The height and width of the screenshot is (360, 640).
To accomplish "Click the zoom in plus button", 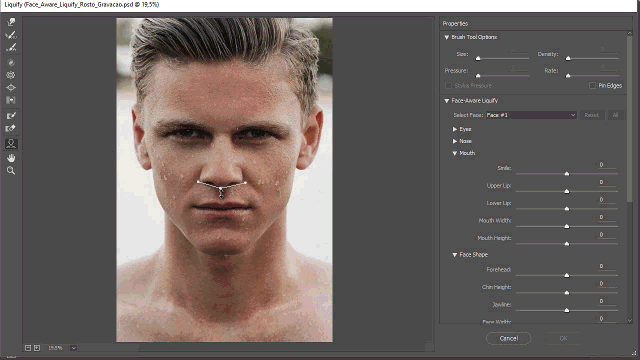I will point(37,348).
